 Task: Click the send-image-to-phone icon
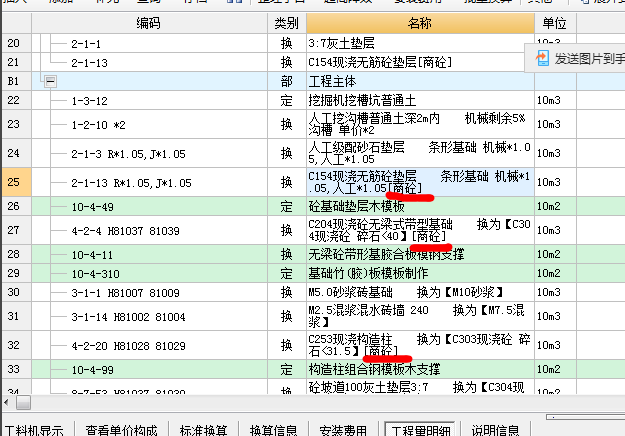click(543, 59)
